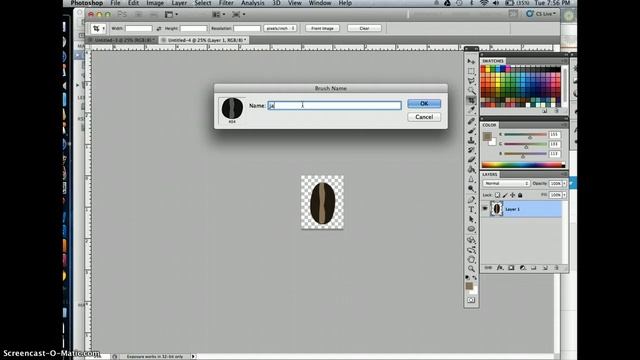Select the Brush tool
The height and width of the screenshot is (360, 640).
[471, 131]
